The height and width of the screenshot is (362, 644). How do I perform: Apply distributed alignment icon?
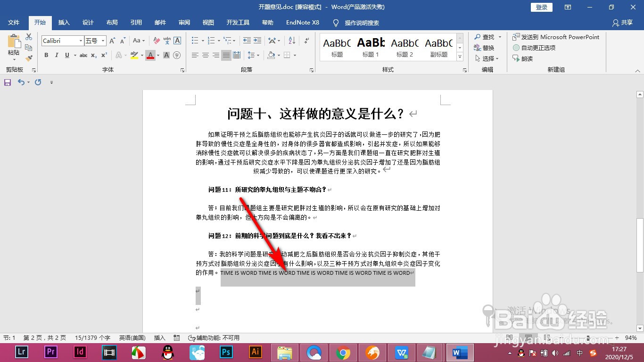coord(237,55)
